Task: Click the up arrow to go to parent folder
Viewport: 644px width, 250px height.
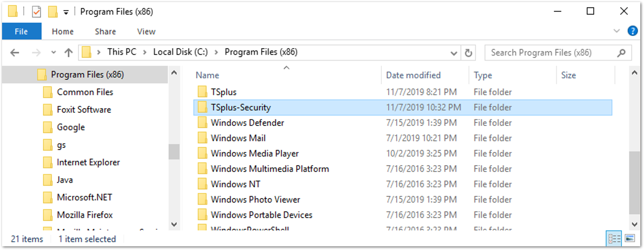Action: pyautogui.click(x=68, y=52)
